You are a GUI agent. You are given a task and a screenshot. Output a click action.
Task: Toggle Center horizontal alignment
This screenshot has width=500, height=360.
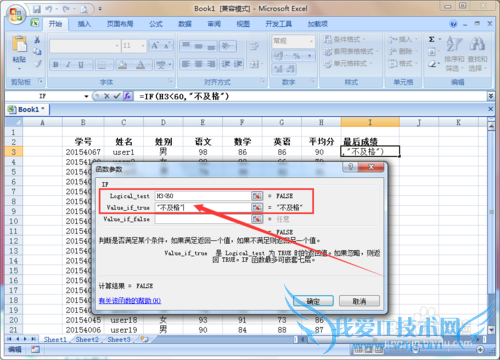coord(199,64)
